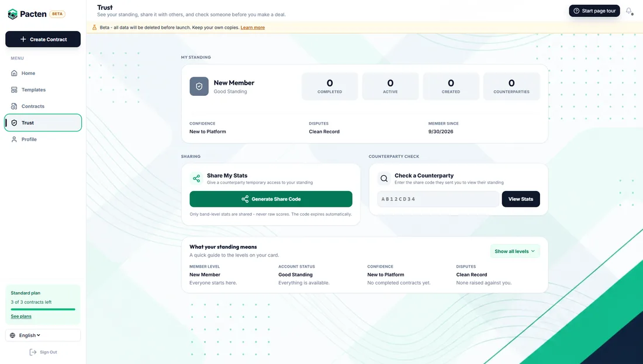Screen dimensions: 643x364
Task: Click the help circle icon in tour button
Action: click(576, 11)
